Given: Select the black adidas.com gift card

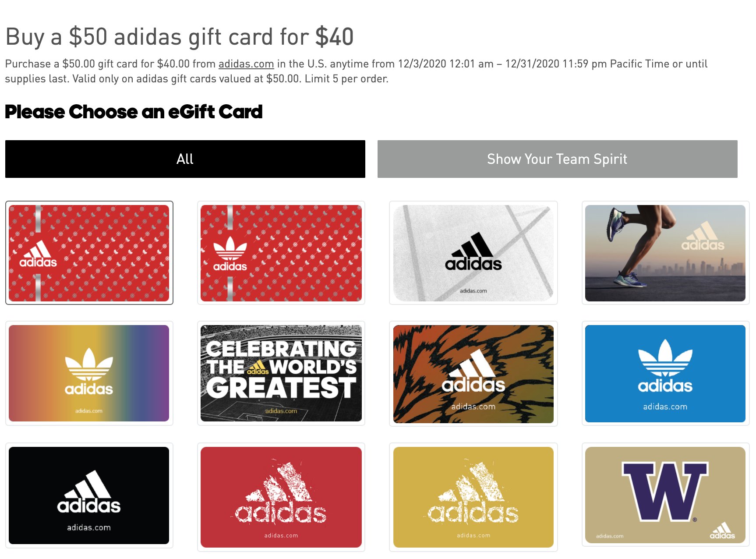Looking at the screenshot, I should [x=89, y=495].
